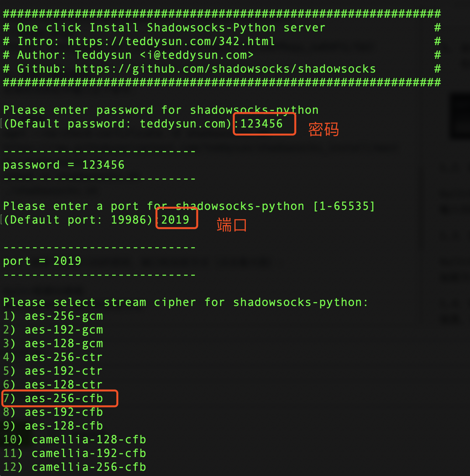Select cipher option 7 aes-256-cfb
470x476 pixels.
click(60, 399)
